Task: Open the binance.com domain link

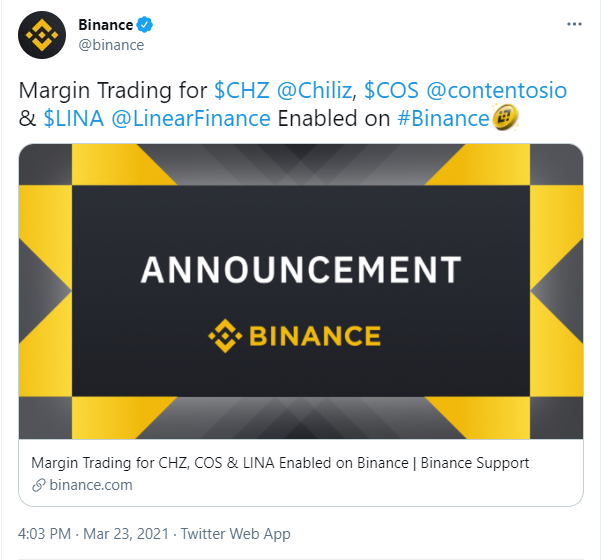Action: [x=91, y=485]
